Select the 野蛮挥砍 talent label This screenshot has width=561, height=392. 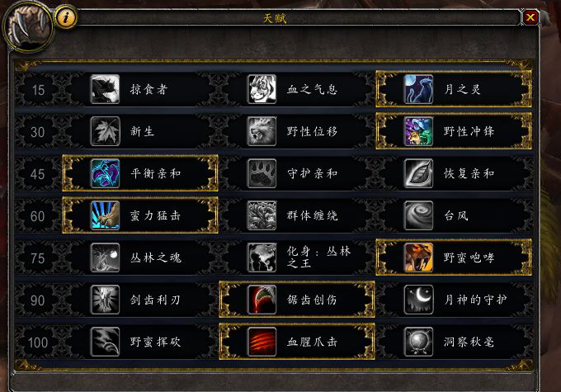pyautogui.click(x=155, y=342)
